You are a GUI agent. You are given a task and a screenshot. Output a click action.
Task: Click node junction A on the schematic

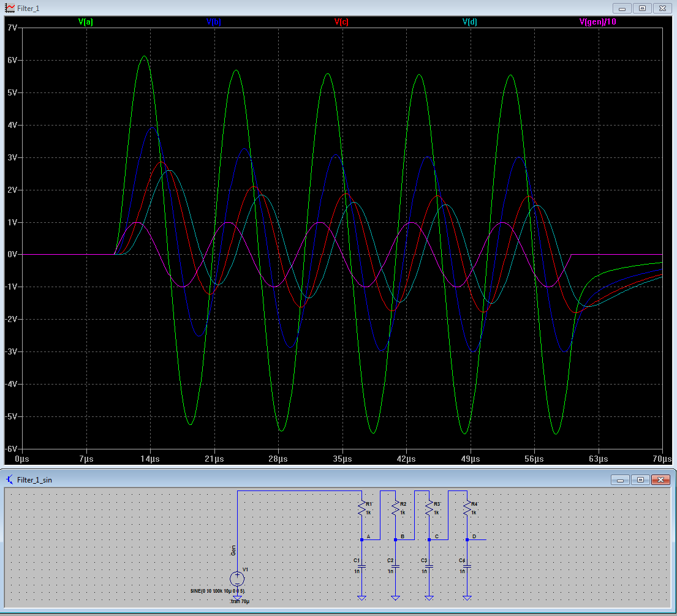point(362,539)
